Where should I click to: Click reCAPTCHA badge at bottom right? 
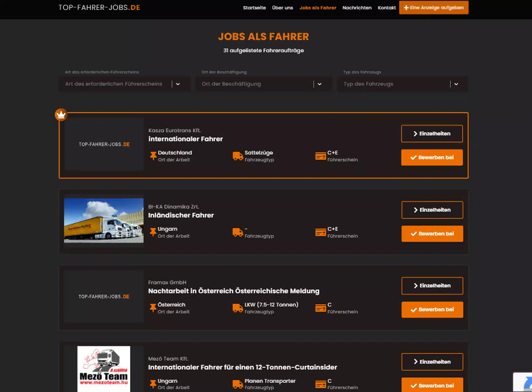pos(523,382)
